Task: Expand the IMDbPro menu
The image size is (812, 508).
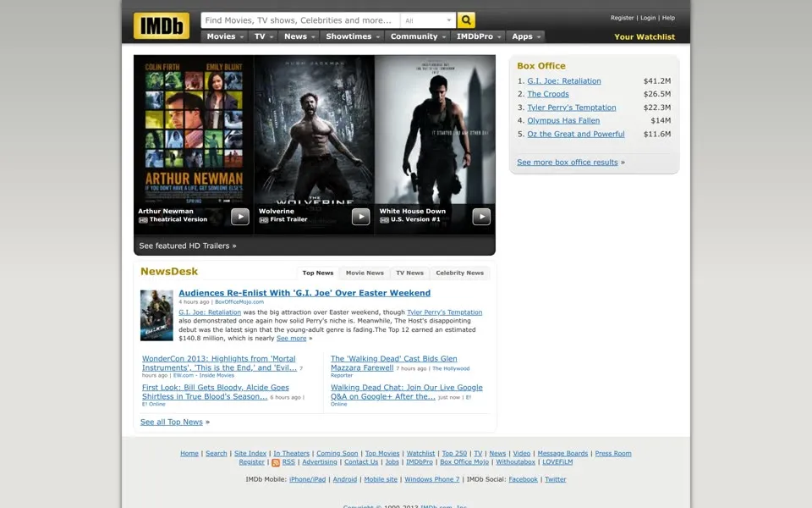Action: click(479, 36)
